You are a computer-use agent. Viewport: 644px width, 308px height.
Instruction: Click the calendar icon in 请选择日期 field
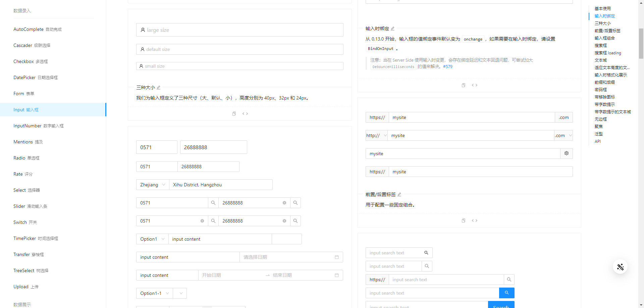coord(336,257)
